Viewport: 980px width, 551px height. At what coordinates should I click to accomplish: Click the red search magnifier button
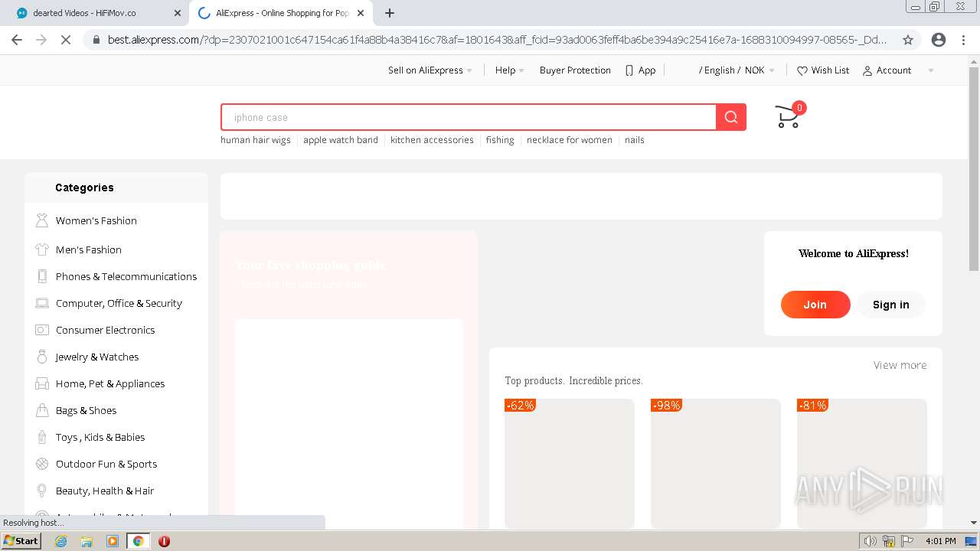731,117
